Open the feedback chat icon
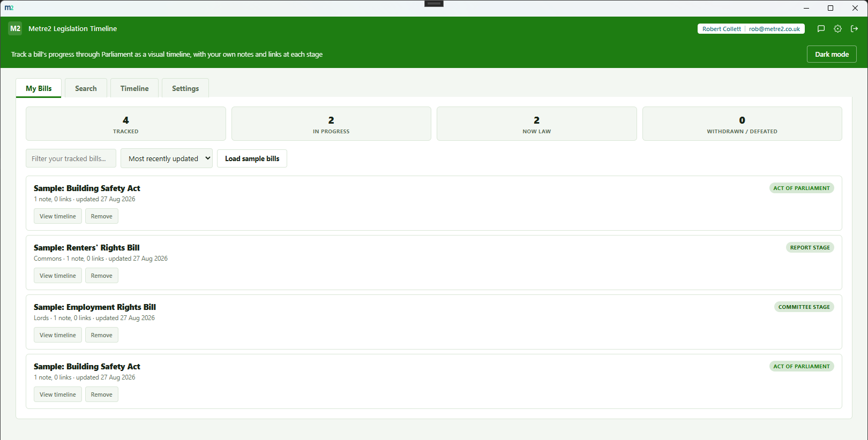Viewport: 868px width, 440px height. (821, 29)
